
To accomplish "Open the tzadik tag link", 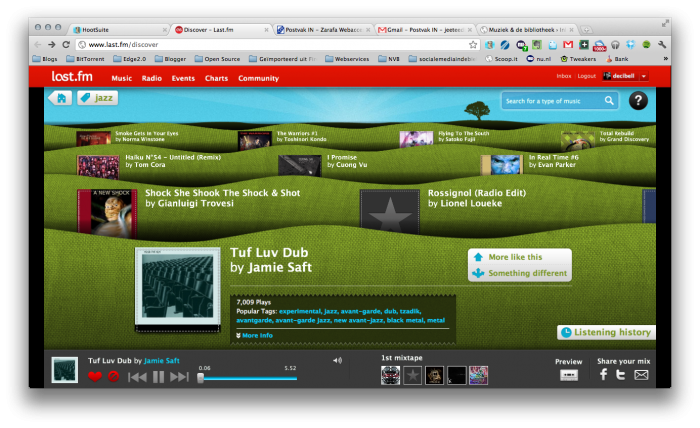I will [410, 311].
